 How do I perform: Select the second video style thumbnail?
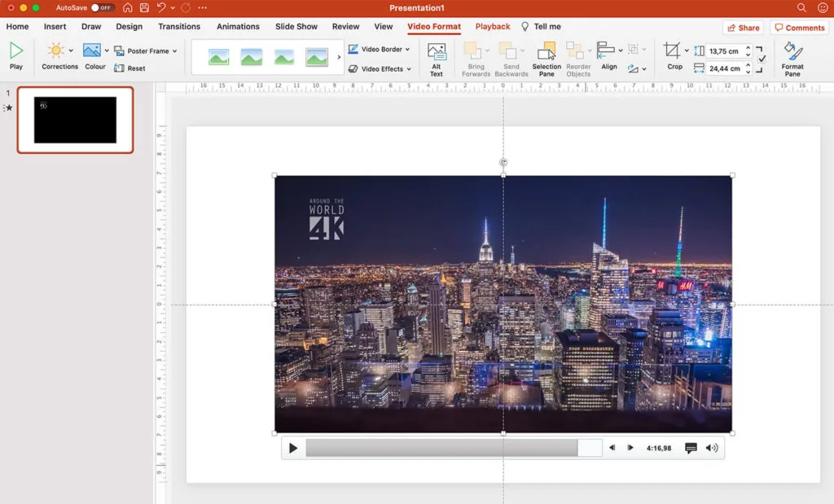coord(252,57)
